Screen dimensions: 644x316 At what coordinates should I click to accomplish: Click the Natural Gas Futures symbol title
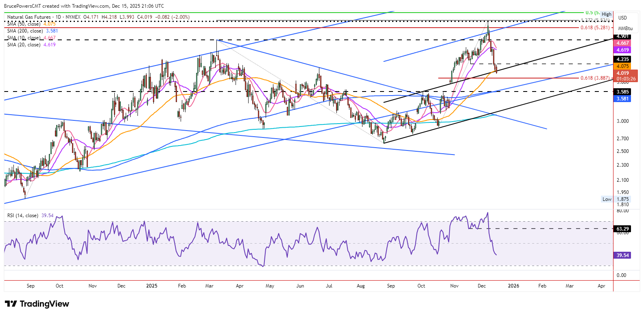(x=29, y=17)
